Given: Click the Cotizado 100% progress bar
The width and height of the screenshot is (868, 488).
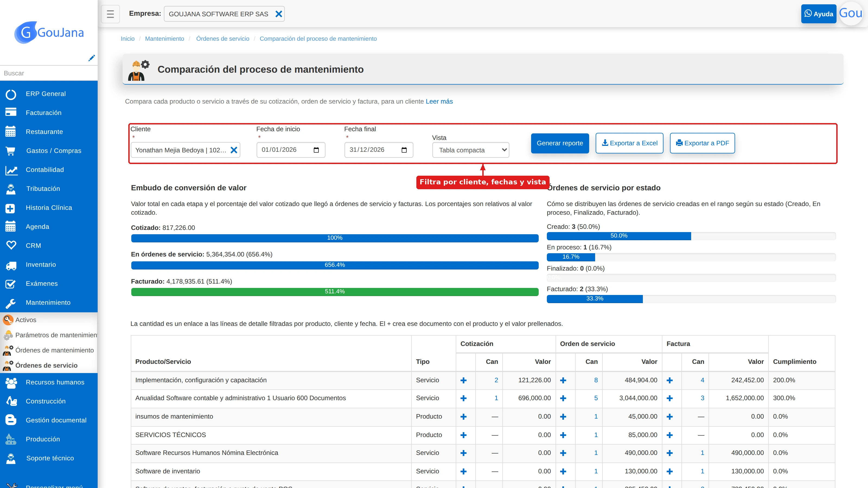Looking at the screenshot, I should click(x=335, y=238).
